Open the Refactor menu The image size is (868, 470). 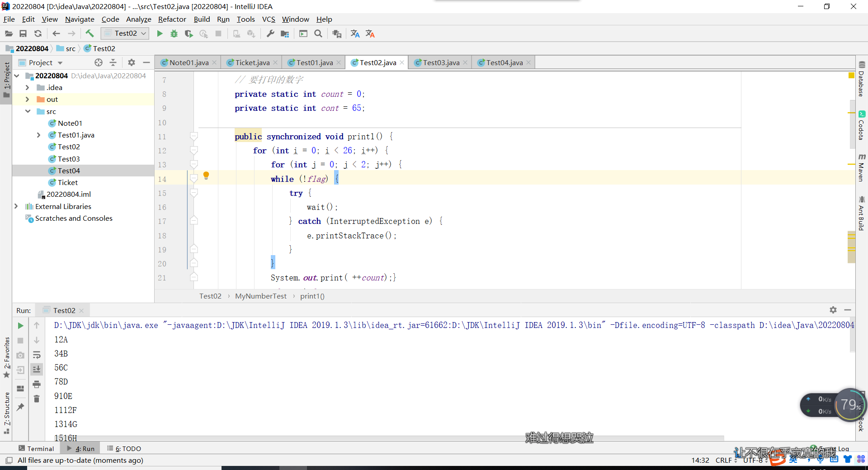point(172,19)
